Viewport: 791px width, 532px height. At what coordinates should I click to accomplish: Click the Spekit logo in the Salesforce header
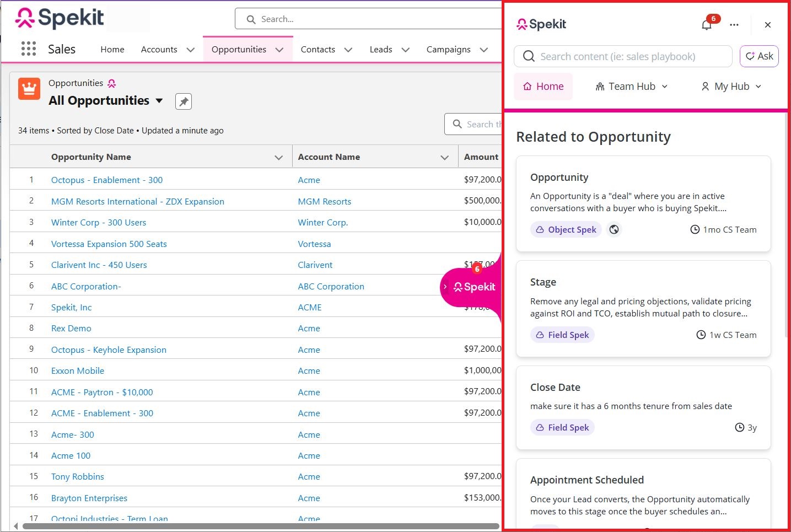pos(60,18)
